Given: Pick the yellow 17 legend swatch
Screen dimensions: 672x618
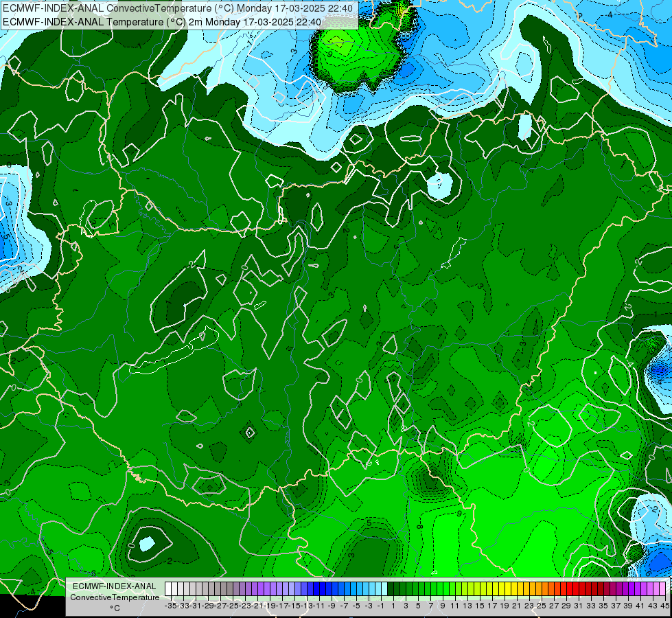Looking at the screenshot, I should click(490, 589).
